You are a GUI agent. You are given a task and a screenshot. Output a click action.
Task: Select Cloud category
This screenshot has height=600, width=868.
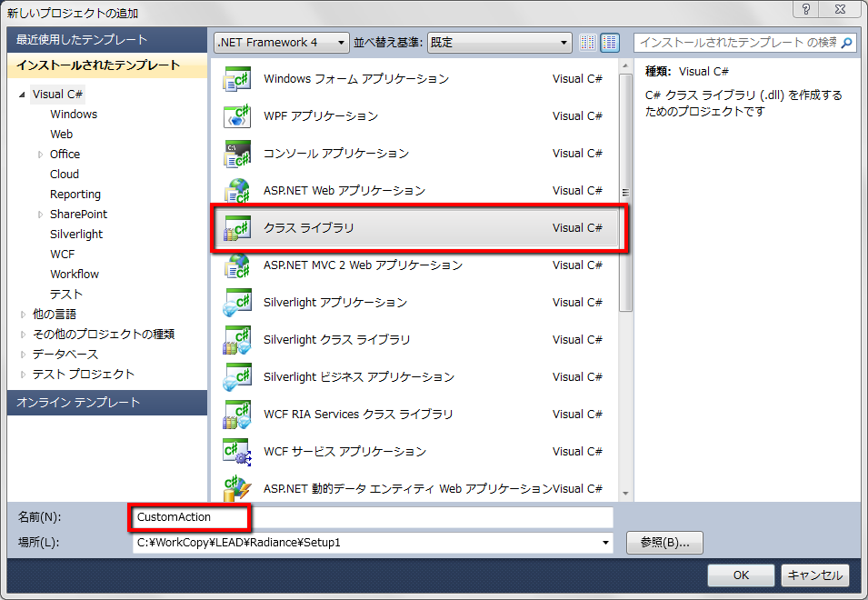click(65, 174)
